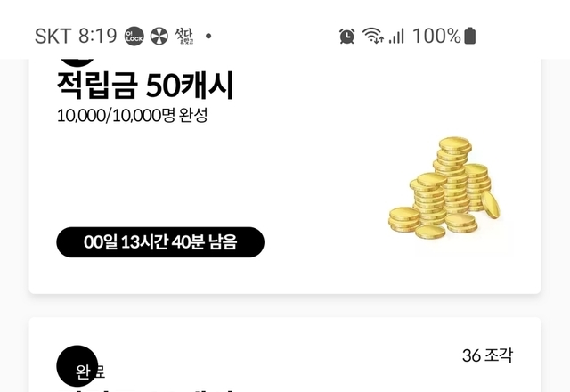
Task: Tap the battery icon in status bar
Action: pos(470,36)
